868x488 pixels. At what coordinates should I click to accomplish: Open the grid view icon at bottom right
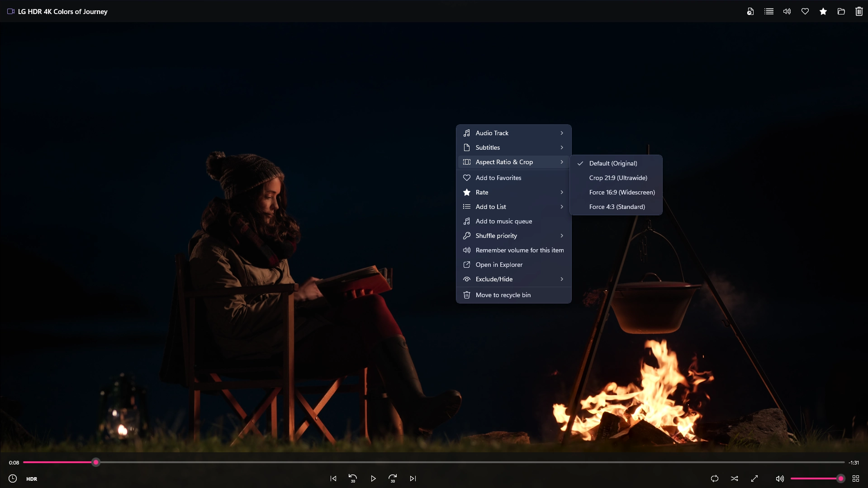coord(856,479)
